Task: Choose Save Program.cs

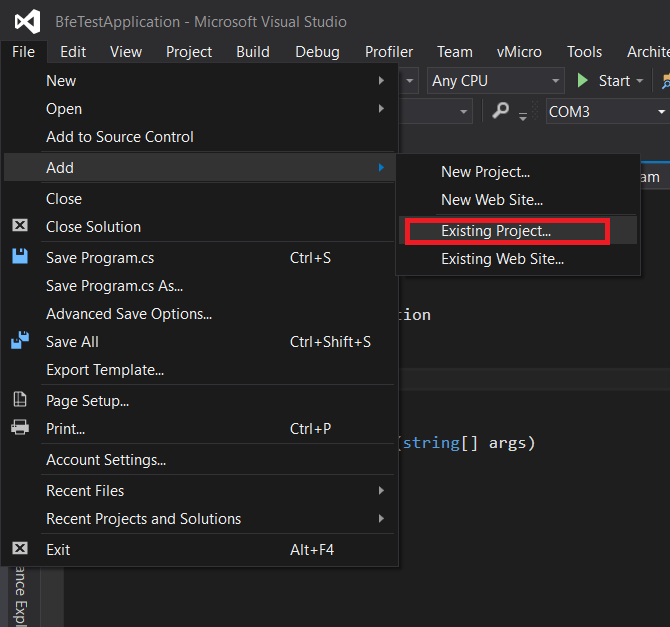Action: click(x=199, y=258)
